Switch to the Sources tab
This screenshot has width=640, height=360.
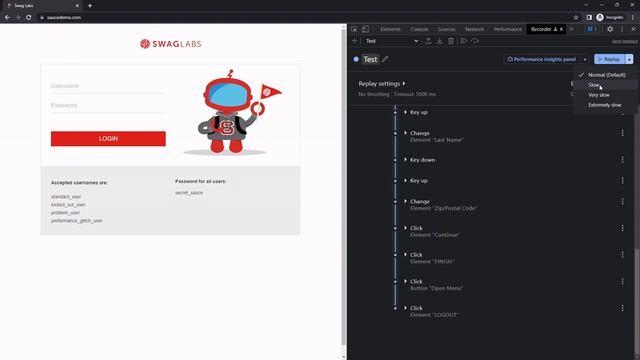click(x=447, y=29)
